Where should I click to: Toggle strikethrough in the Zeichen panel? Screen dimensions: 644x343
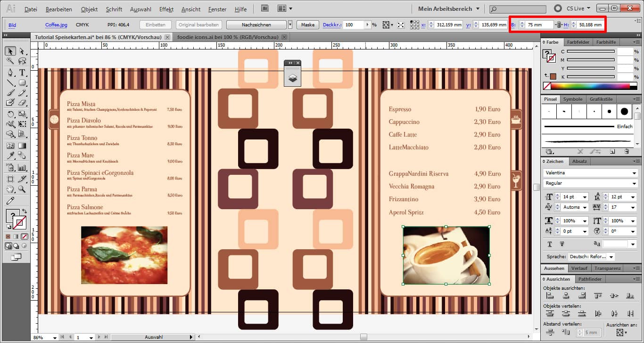(x=562, y=244)
